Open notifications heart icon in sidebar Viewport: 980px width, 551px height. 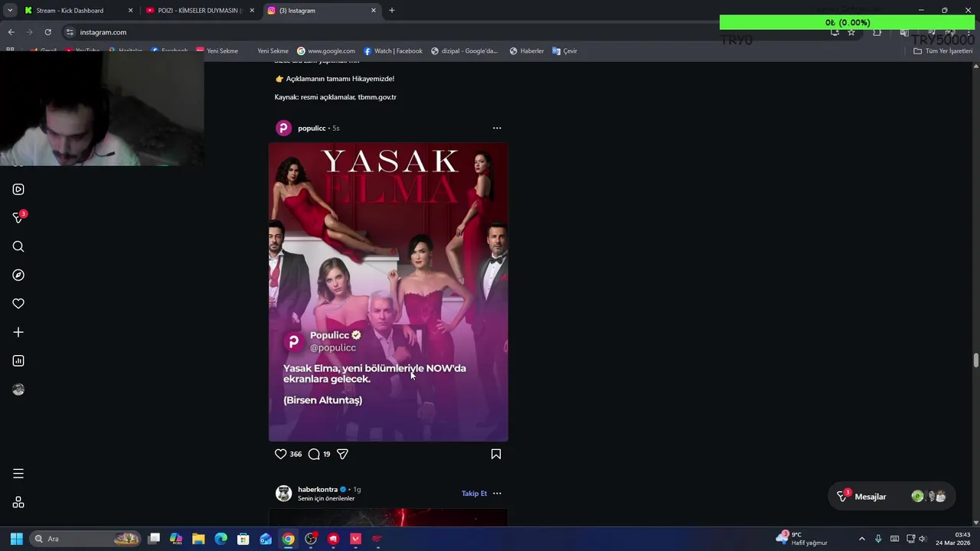18,304
